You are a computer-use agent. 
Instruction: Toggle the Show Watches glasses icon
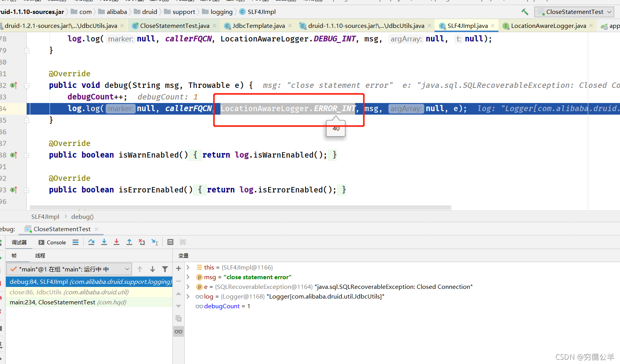179,331
